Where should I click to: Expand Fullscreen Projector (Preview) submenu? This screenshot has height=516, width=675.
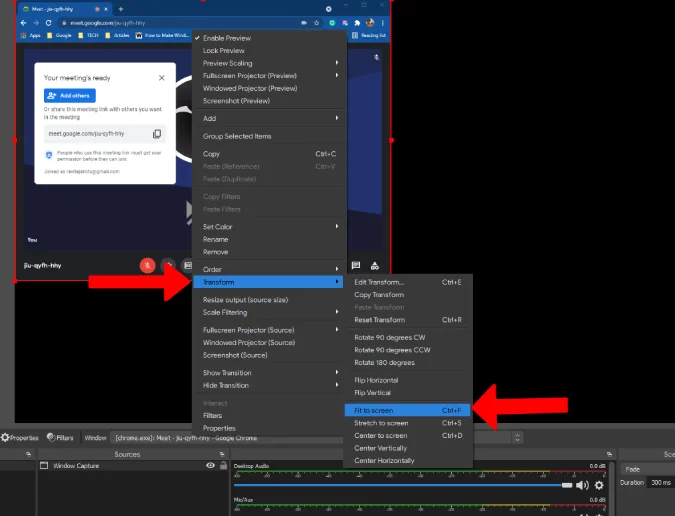[269, 75]
